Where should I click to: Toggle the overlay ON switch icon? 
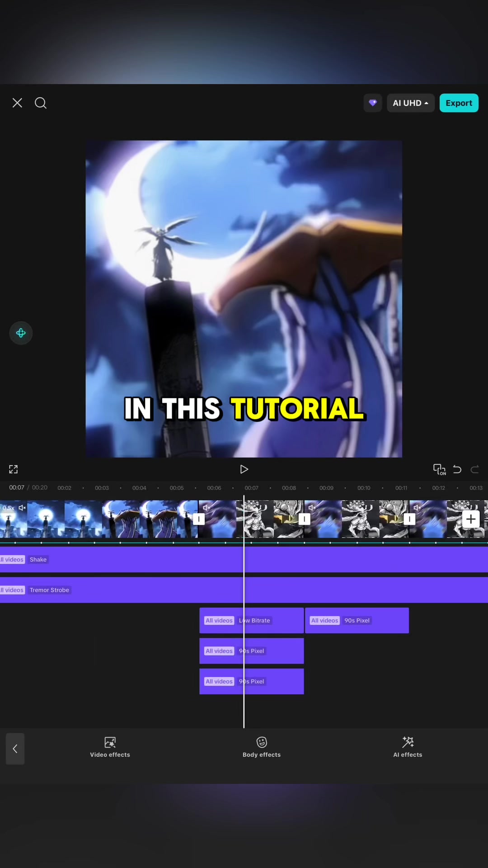[439, 469]
